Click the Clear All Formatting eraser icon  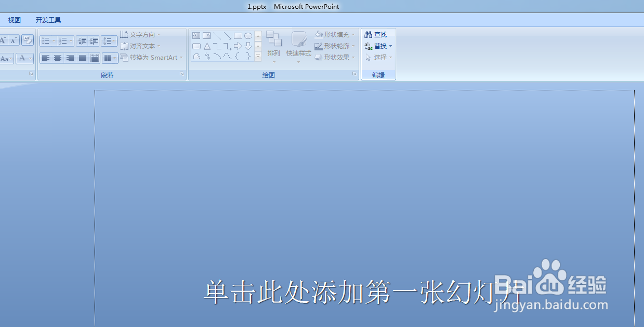pos(28,40)
